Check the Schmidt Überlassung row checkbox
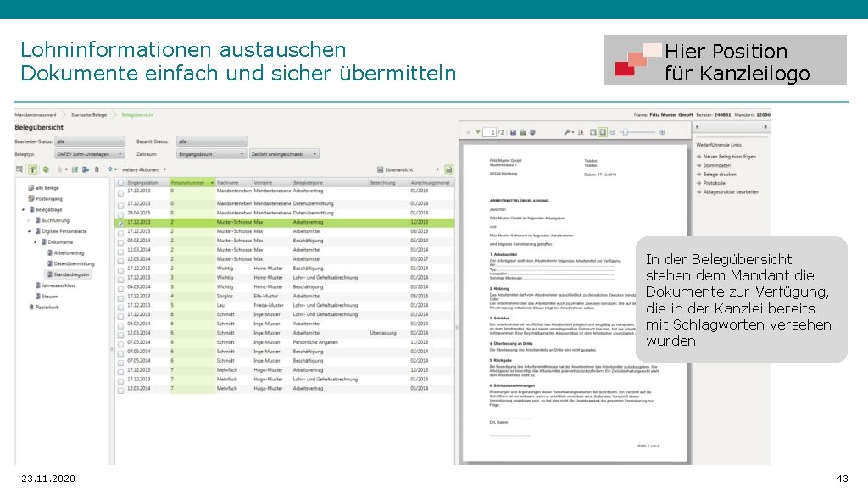Viewport: 868px width, 488px height. pyautogui.click(x=120, y=334)
